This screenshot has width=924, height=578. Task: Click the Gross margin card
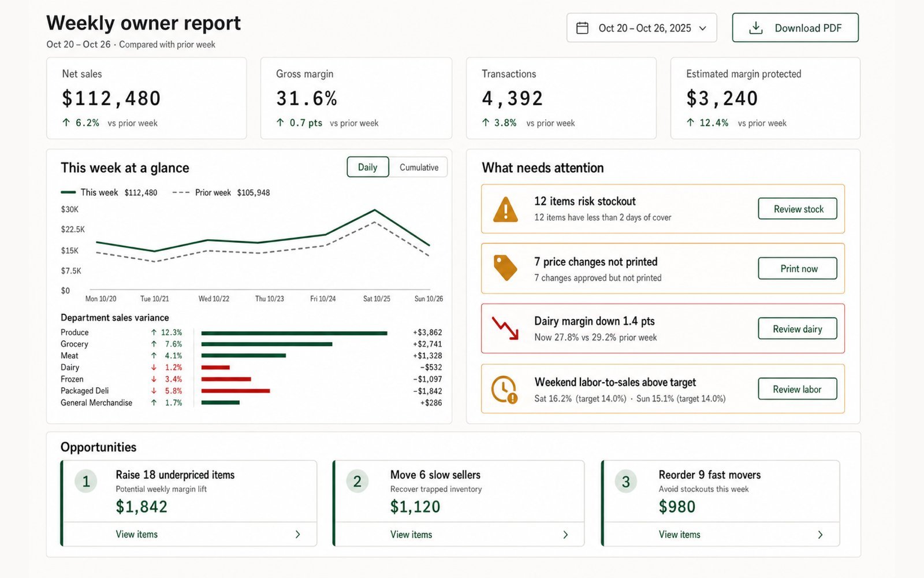coord(356,98)
